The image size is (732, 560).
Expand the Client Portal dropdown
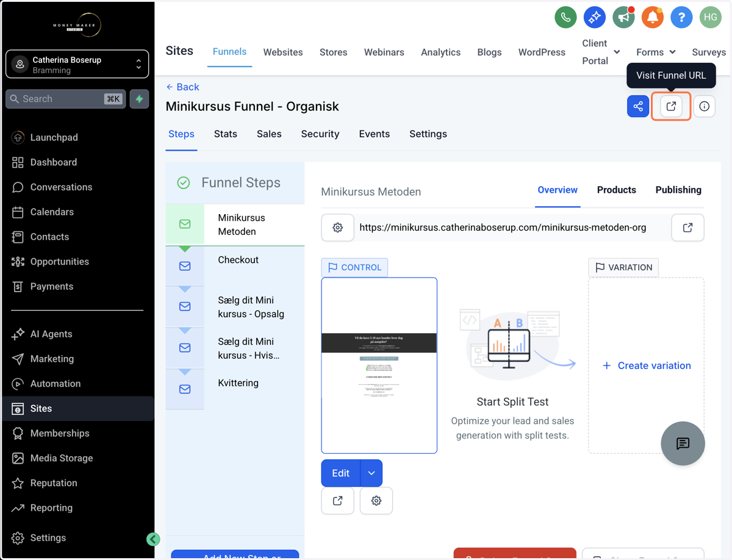coord(601,52)
